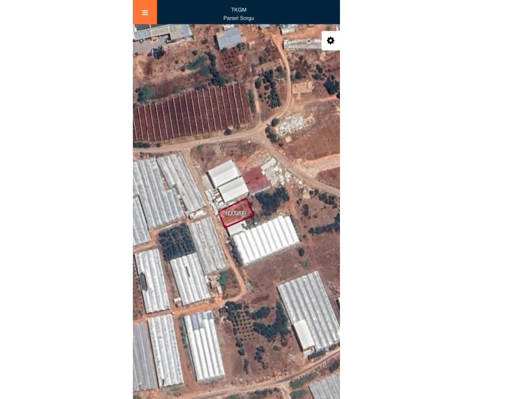
Task: Click the red-roofed building on the map
Action: point(256,179)
